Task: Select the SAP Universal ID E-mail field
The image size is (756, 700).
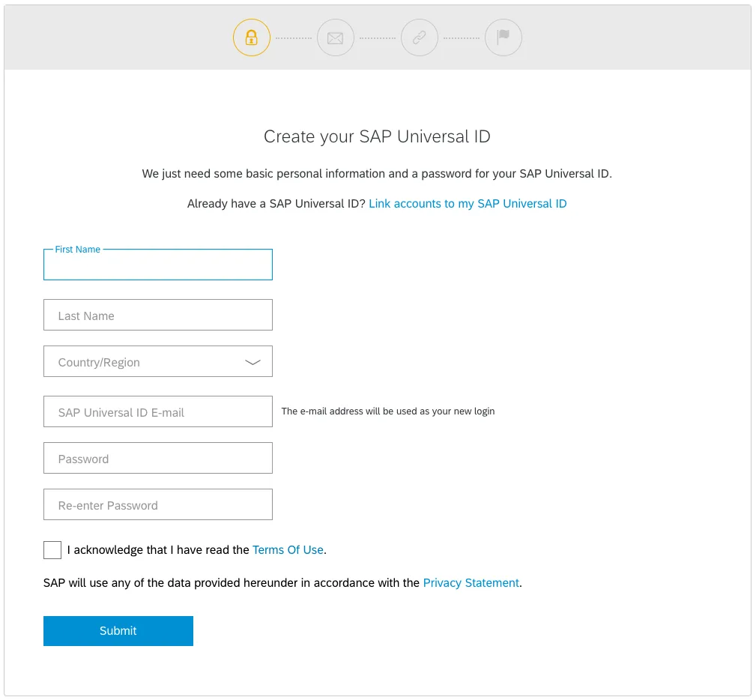Action: click(x=158, y=411)
